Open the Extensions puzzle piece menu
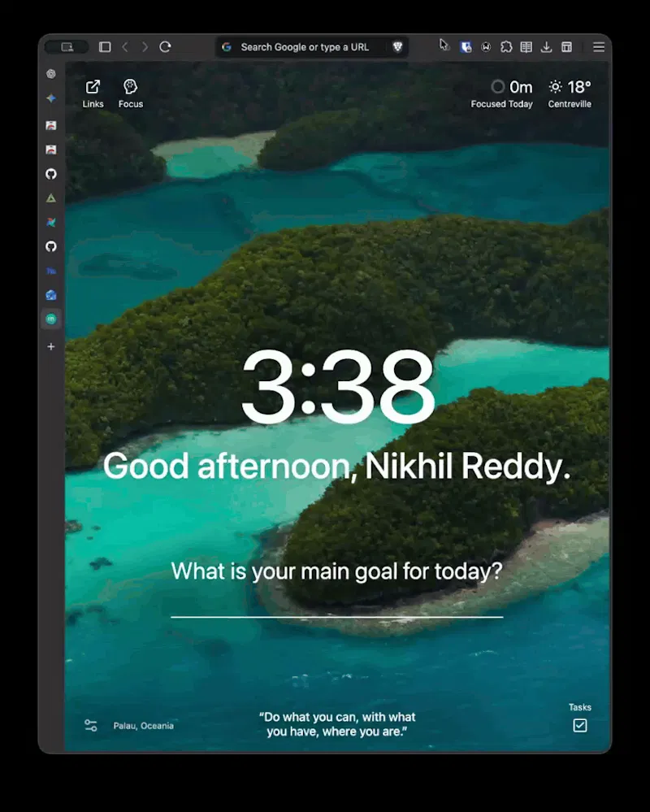The image size is (650, 812). (x=506, y=47)
